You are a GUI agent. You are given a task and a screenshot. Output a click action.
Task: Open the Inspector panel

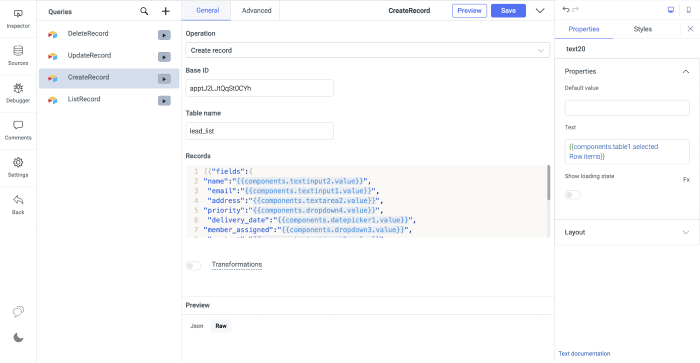(x=18, y=19)
